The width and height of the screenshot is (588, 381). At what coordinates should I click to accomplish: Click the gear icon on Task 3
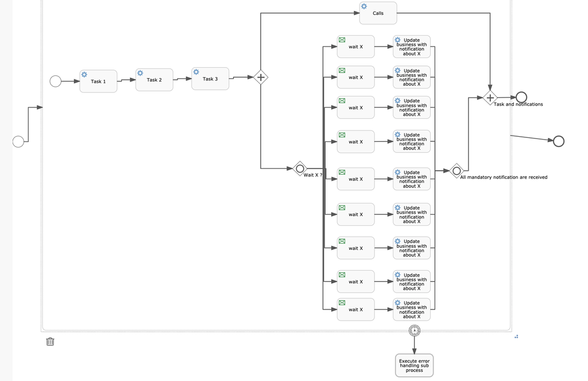pyautogui.click(x=196, y=71)
